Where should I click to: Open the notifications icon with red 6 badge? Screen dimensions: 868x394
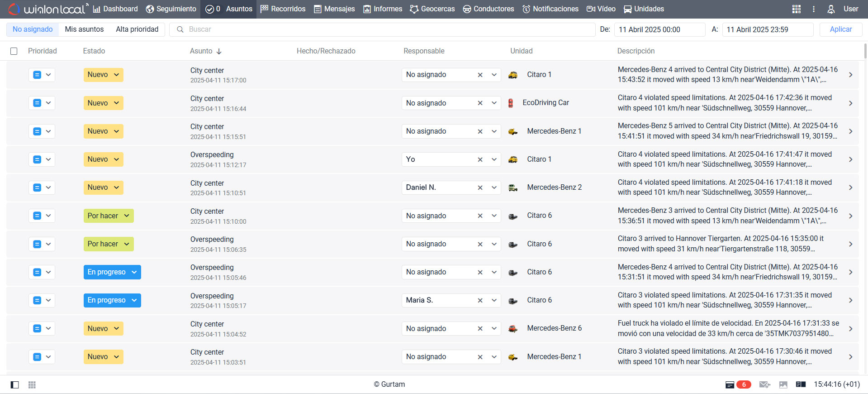click(738, 384)
